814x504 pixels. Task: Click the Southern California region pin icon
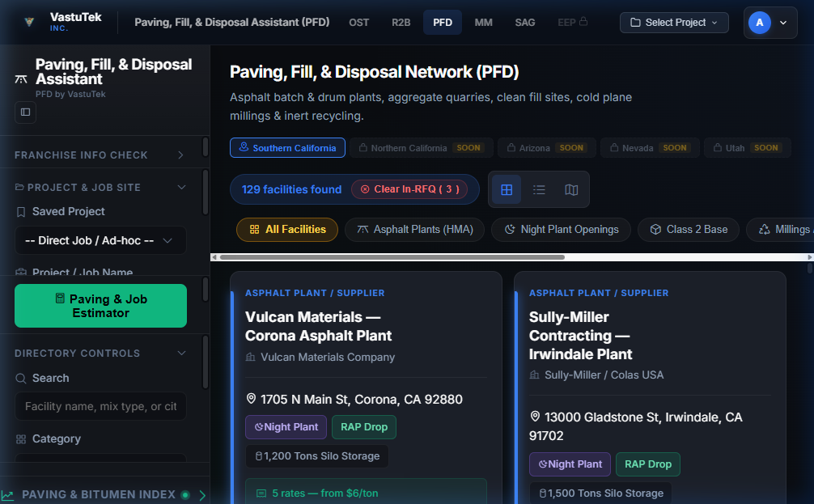coord(244,147)
